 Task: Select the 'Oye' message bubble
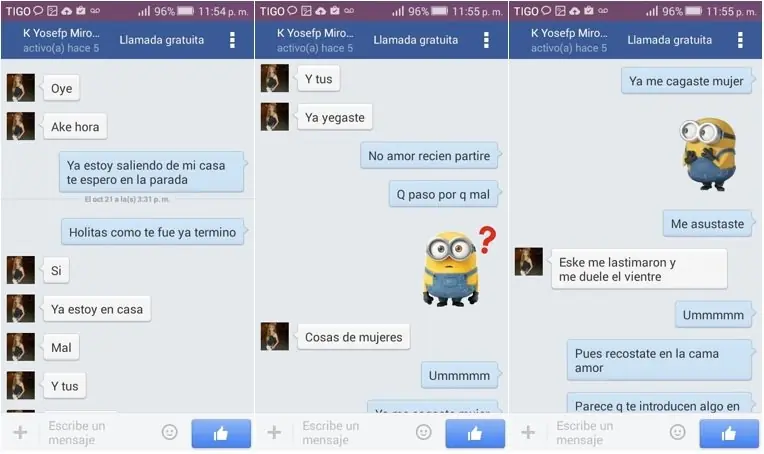[61, 88]
